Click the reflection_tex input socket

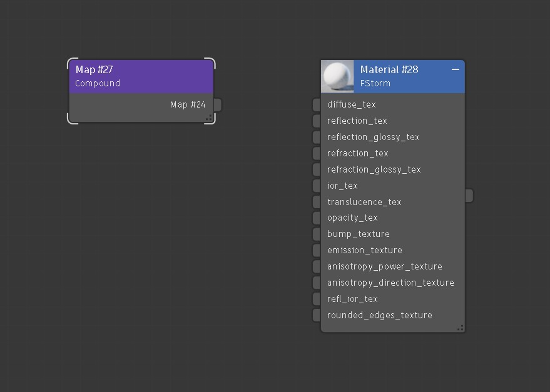click(317, 121)
